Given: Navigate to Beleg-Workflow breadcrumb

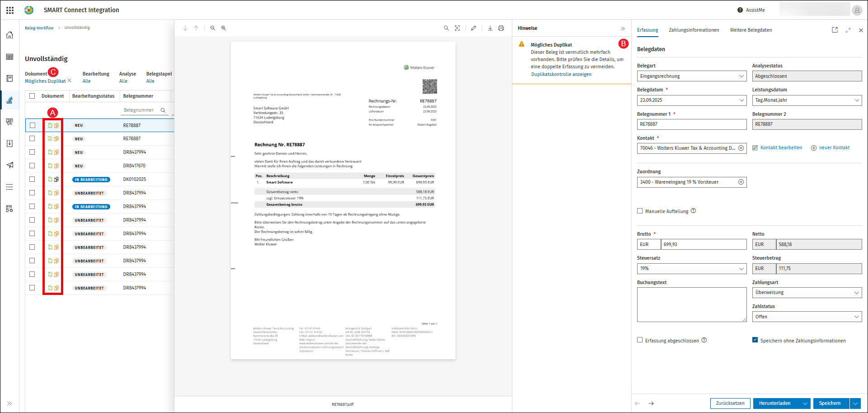Looking at the screenshot, I should point(39,28).
